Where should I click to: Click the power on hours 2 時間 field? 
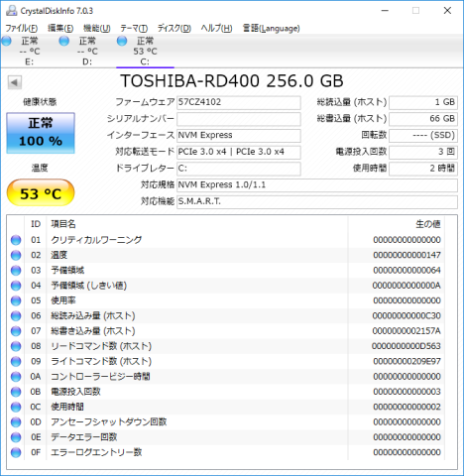click(423, 169)
